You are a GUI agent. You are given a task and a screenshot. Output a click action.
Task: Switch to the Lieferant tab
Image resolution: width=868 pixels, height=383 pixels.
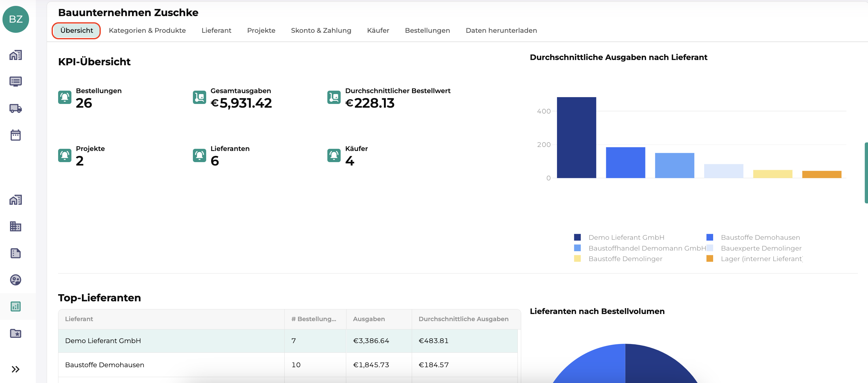coord(216,31)
